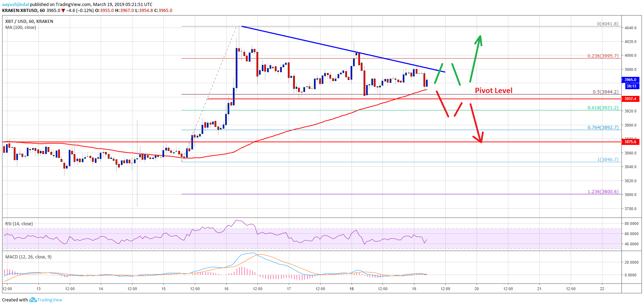Image resolution: width=644 pixels, height=306 pixels.
Task: Click the date 18 on time axis
Action: pyautogui.click(x=352, y=289)
